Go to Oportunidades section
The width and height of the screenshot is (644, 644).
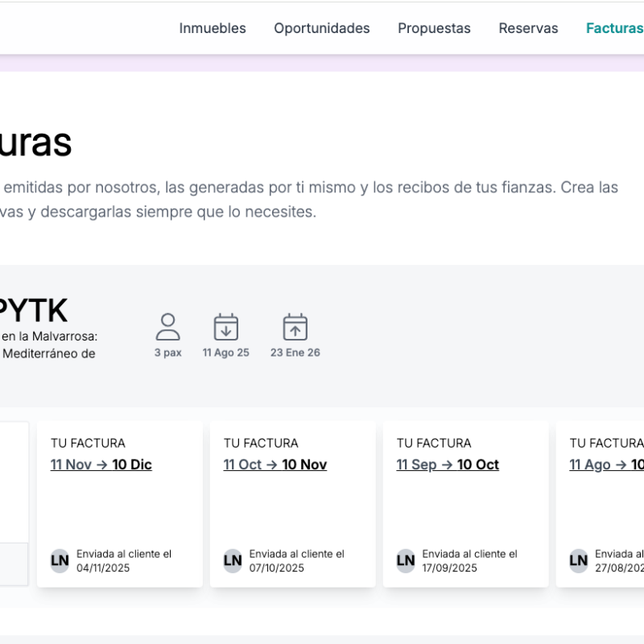point(321,28)
